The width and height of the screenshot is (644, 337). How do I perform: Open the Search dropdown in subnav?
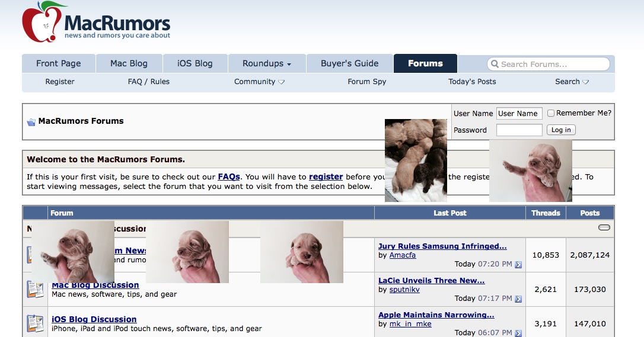572,82
